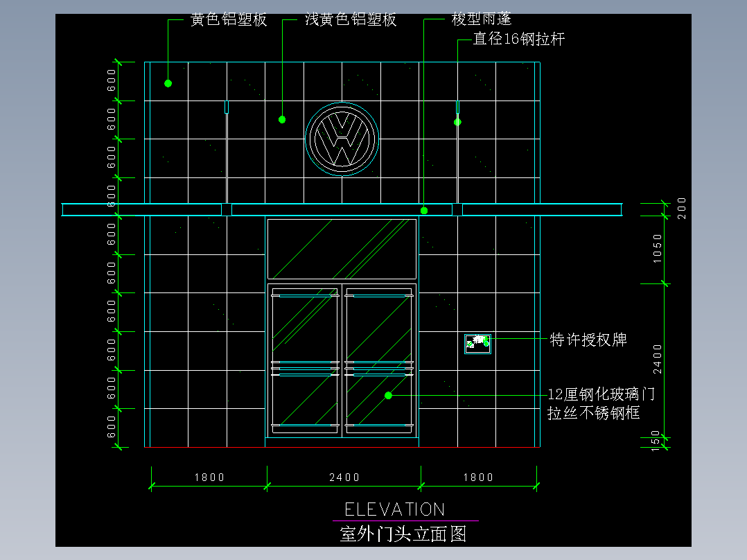
Task: Click the authorization plaque image on the wall
Action: click(478, 344)
